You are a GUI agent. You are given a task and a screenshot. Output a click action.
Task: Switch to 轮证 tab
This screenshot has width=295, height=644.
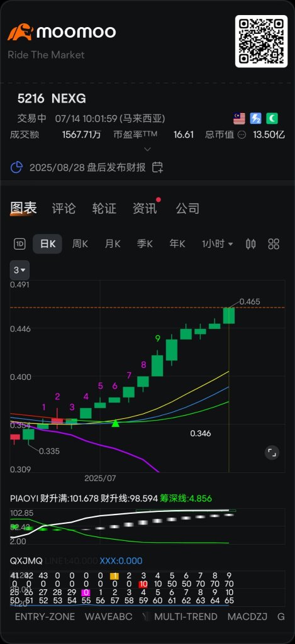(104, 208)
